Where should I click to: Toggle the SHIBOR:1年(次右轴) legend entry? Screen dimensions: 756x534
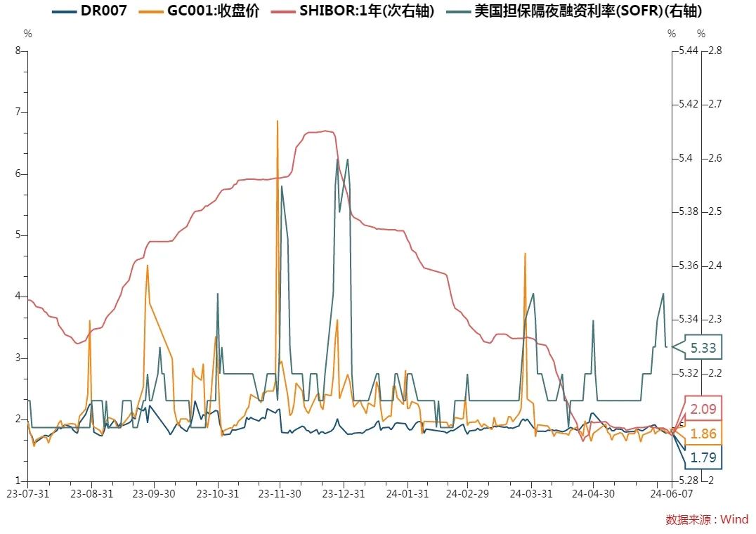coord(353,11)
